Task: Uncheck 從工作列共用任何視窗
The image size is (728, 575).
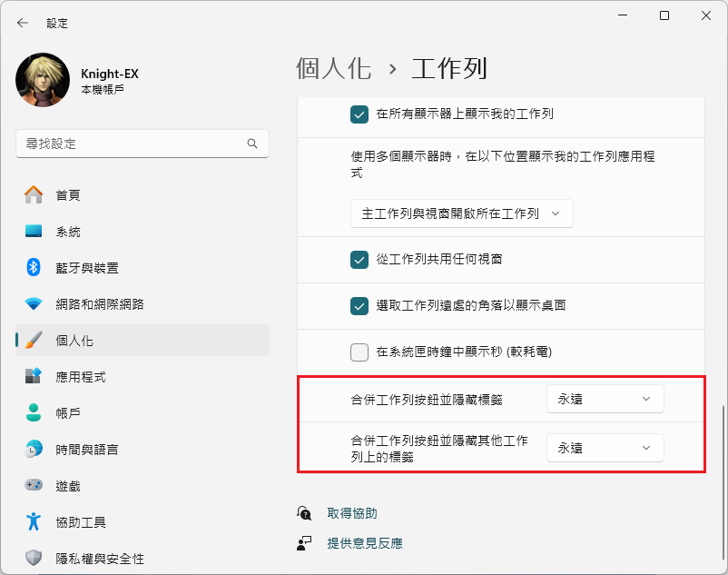Action: pos(359,260)
